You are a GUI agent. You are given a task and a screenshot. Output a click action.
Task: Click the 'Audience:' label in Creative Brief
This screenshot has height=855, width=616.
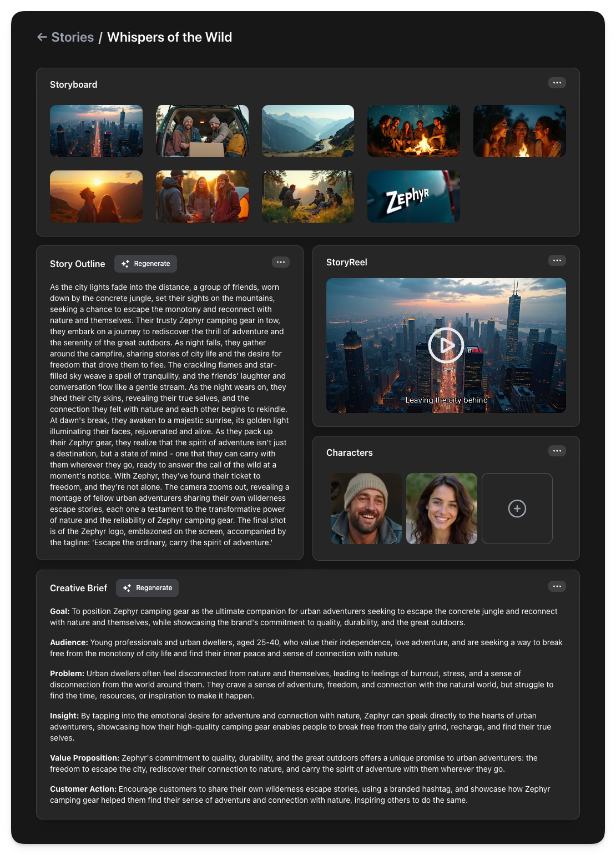coord(69,642)
